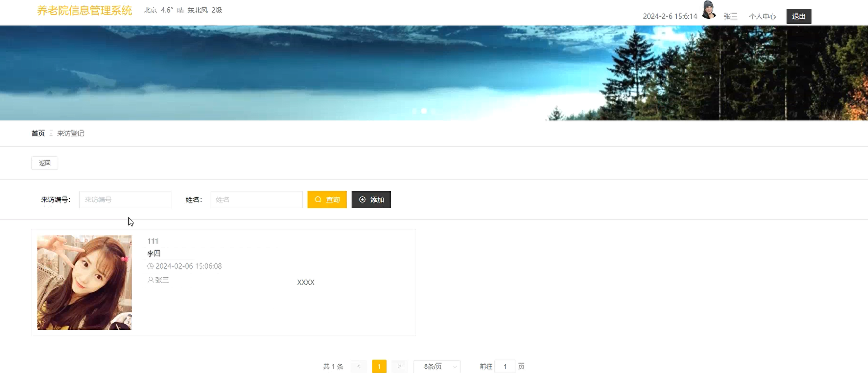Click the XXXX text in the card
Image resolution: width=868 pixels, height=373 pixels.
coord(306,282)
